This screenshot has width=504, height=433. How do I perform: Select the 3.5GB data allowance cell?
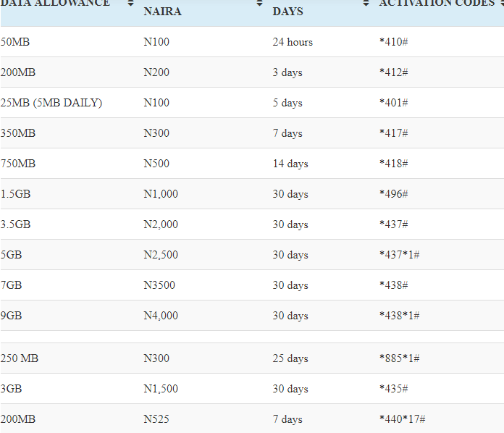pyautogui.click(x=15, y=224)
